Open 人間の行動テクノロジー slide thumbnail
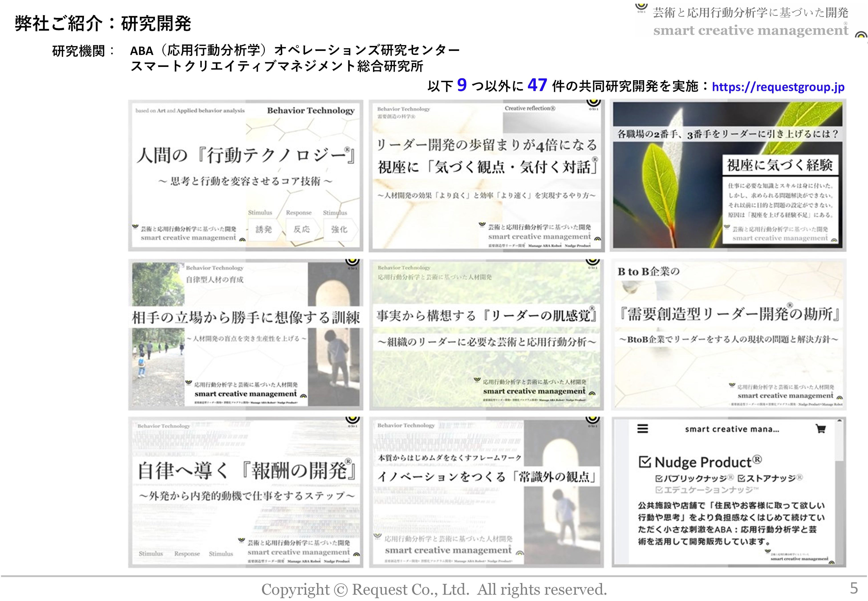868x601 pixels. point(245,166)
